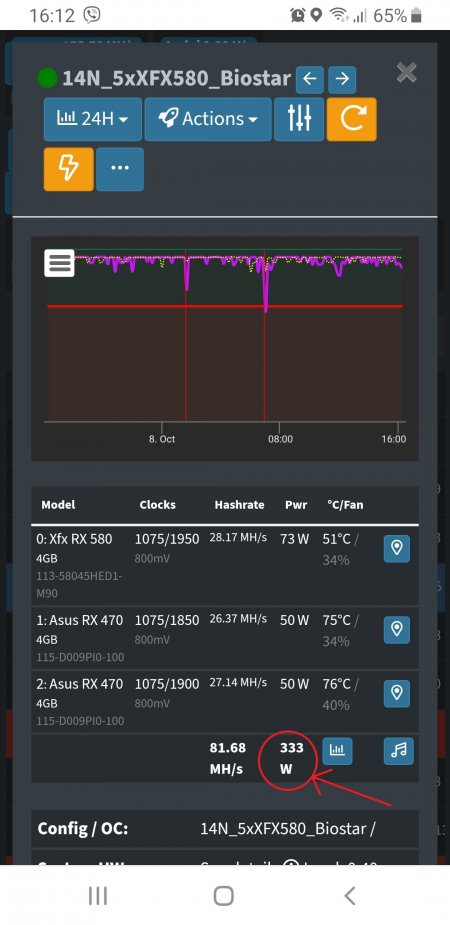Click the 08:00 time axis label

pos(281,439)
